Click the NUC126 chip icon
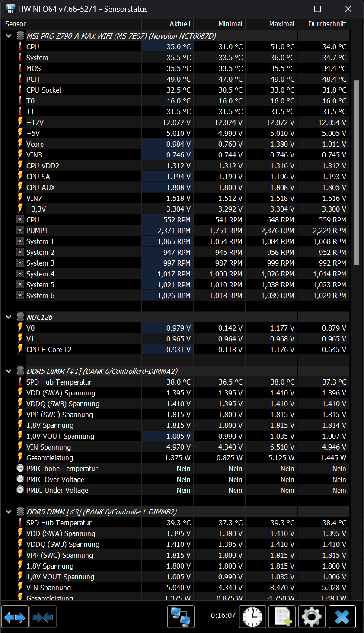The height and width of the screenshot is (633, 364). pyautogui.click(x=20, y=317)
